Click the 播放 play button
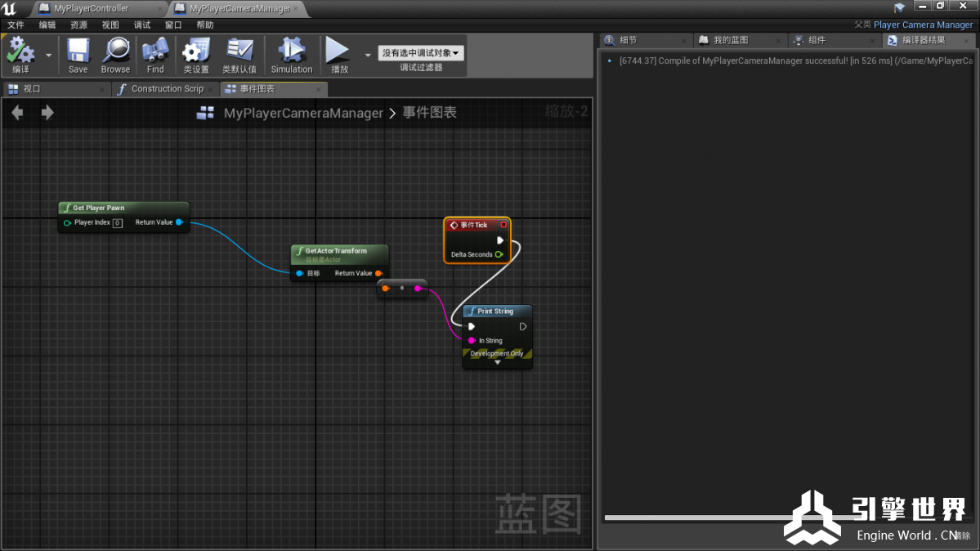 point(338,56)
